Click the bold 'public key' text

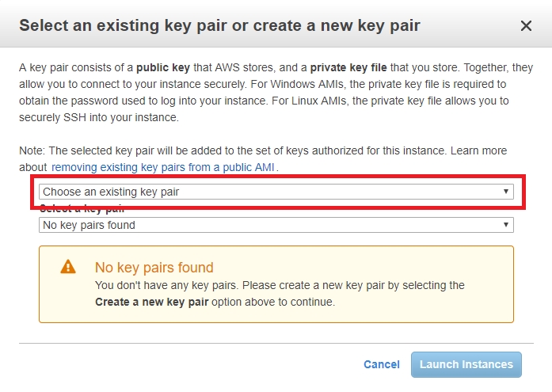163,67
